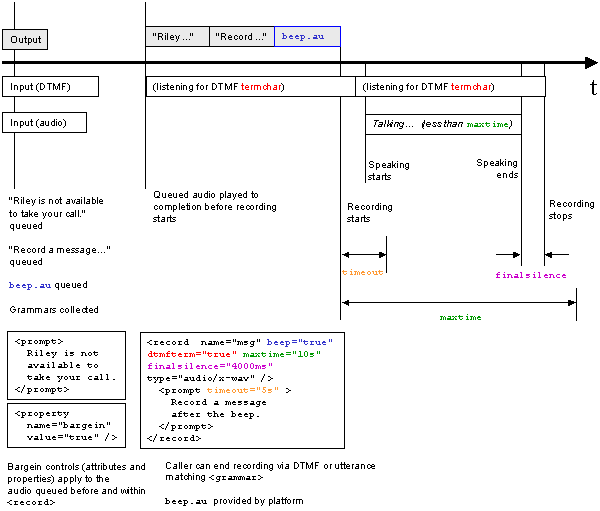Screen dimensions: 600x511
Task: Click the Input (DTMF) label box
Action: pos(50,87)
